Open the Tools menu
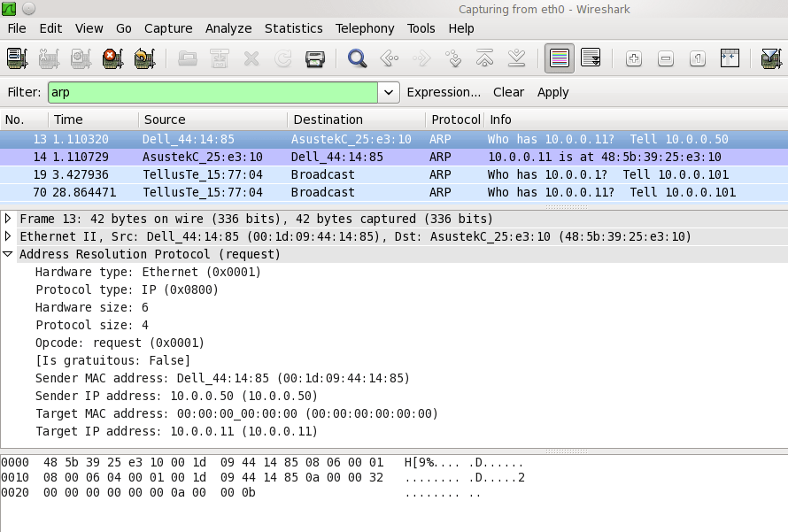The height and width of the screenshot is (532, 788). point(421,28)
